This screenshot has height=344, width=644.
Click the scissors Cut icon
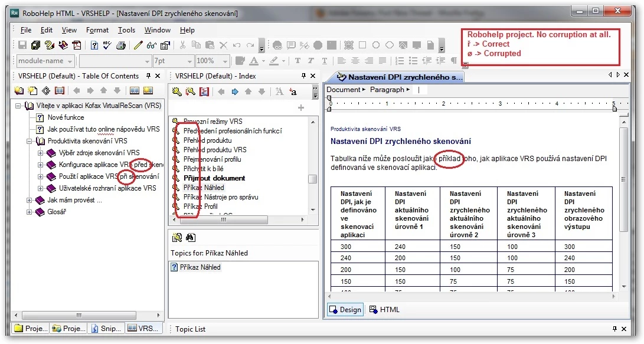[183, 45]
